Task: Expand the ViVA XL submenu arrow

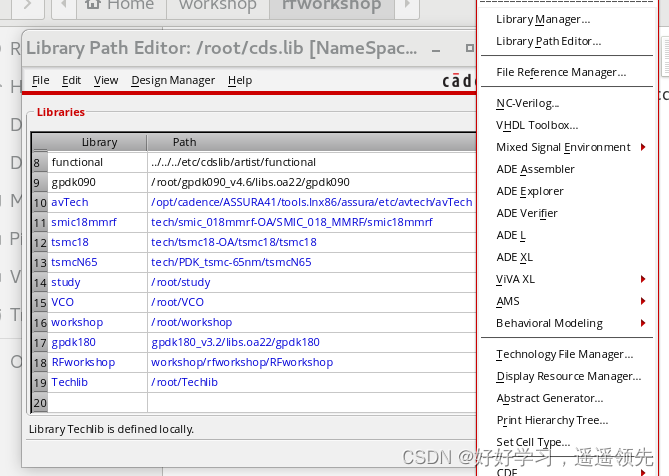Action: click(x=643, y=279)
